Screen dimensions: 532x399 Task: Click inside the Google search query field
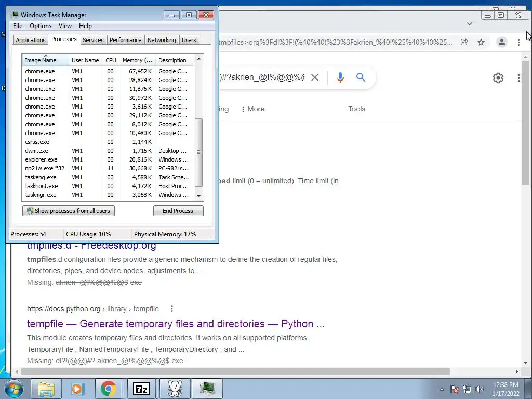coord(262,77)
